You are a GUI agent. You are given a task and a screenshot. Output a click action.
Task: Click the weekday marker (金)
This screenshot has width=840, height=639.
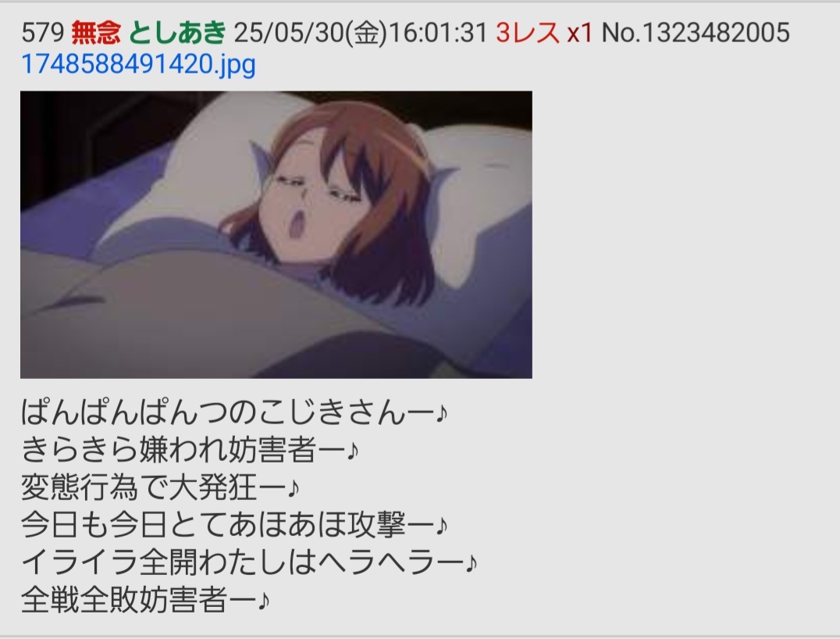tap(365, 32)
